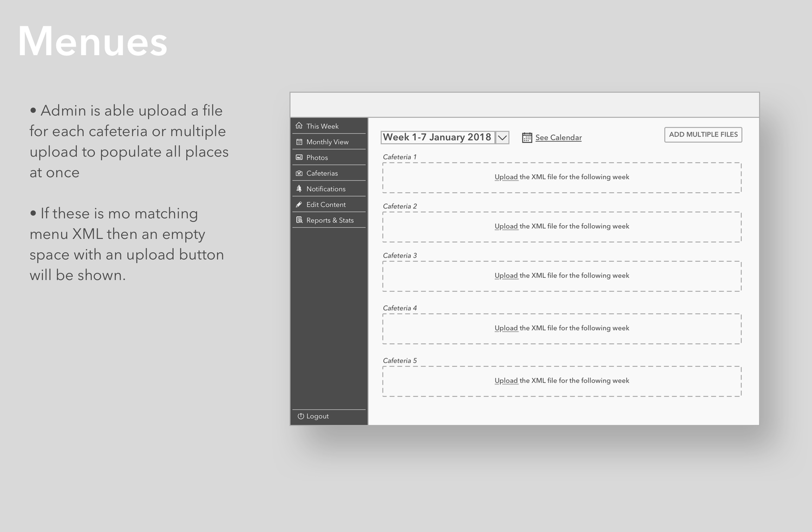Click the home icon beside This Week
The height and width of the screenshot is (532, 812).
pyautogui.click(x=299, y=126)
